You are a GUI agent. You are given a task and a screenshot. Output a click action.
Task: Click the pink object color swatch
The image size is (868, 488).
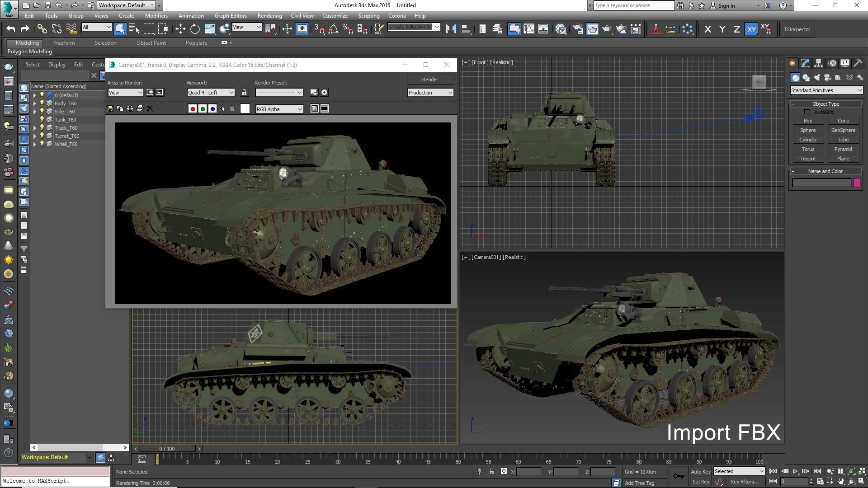pos(857,183)
